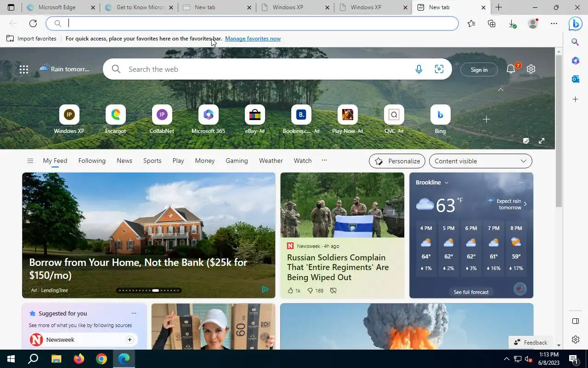Select the Following feed tab
The height and width of the screenshot is (368, 588).
[x=92, y=161]
